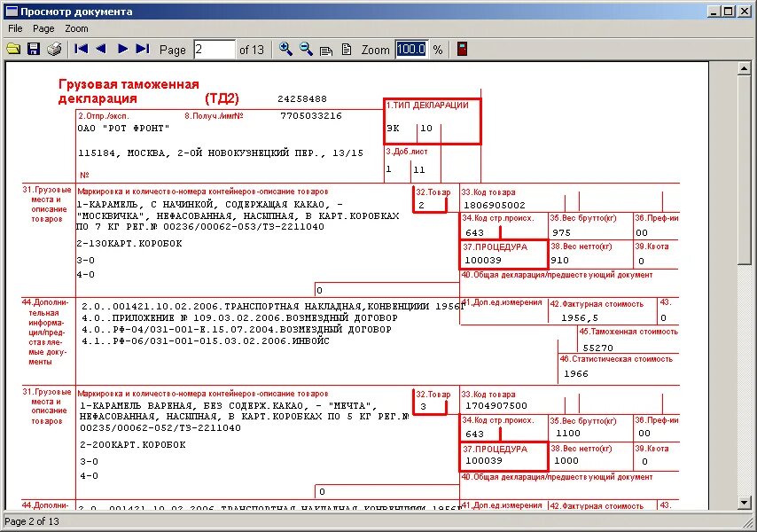757x532 pixels.
Task: Click the Zoom percentage field showing 100.0
Action: (411, 50)
